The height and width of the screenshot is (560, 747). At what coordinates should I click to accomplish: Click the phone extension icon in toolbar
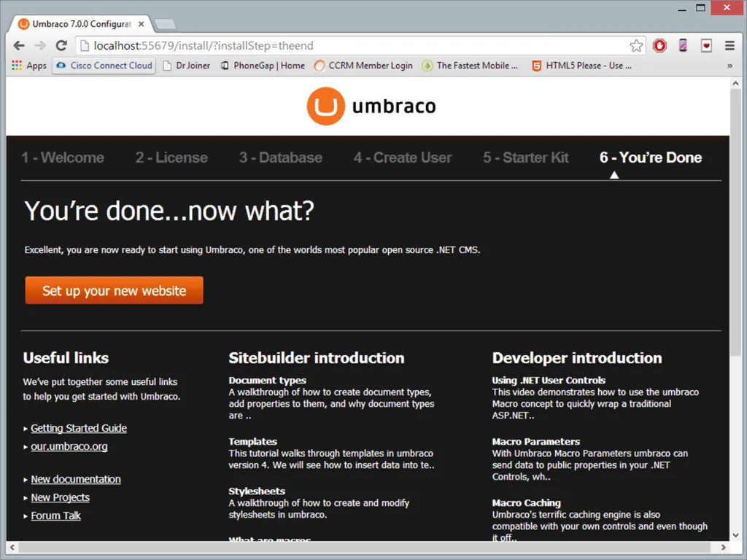tap(683, 45)
